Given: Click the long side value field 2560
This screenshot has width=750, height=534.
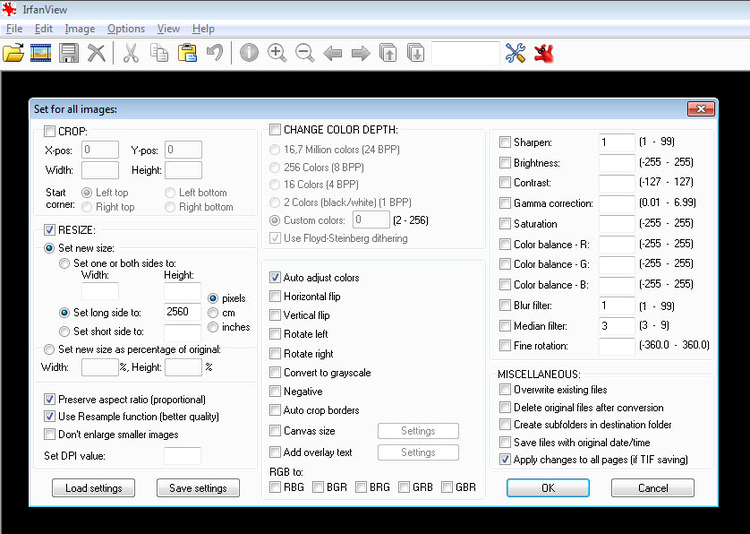Looking at the screenshot, I should tap(182, 312).
